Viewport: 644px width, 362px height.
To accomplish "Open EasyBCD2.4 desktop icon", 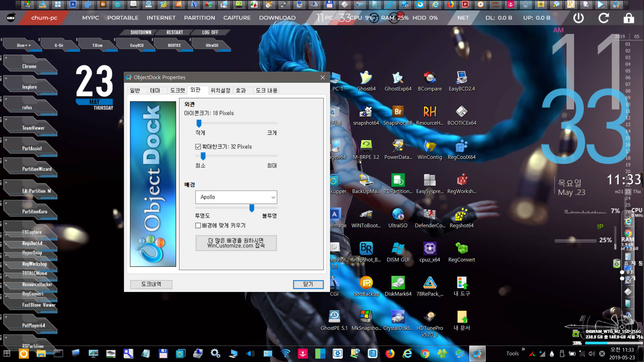I will point(462,81).
